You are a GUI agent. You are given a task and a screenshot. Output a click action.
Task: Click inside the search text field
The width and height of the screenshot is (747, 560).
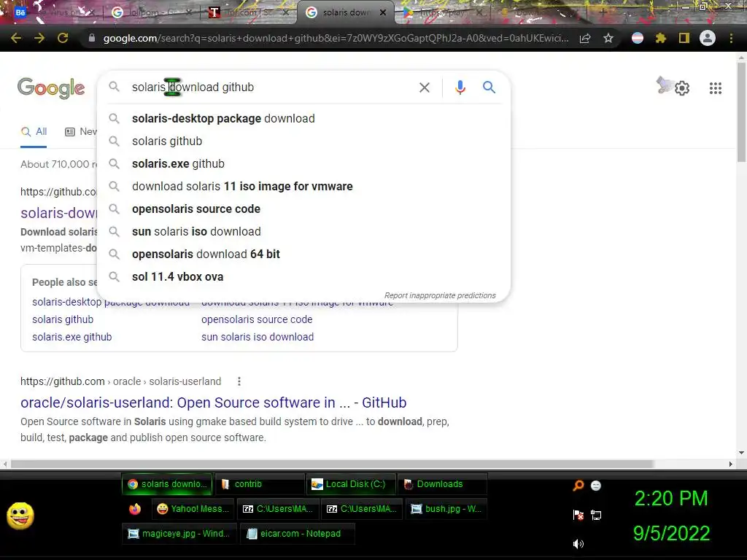(x=271, y=87)
